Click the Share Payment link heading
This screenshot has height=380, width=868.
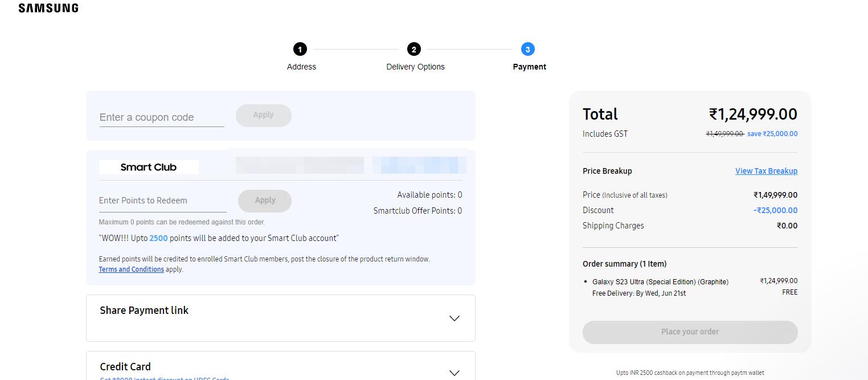tap(144, 310)
